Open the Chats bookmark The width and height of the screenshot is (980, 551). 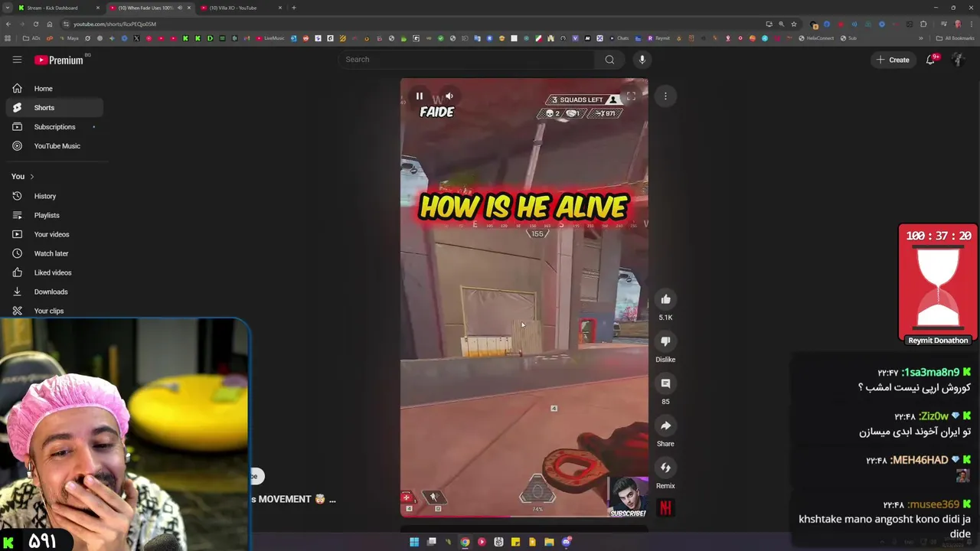(x=619, y=38)
